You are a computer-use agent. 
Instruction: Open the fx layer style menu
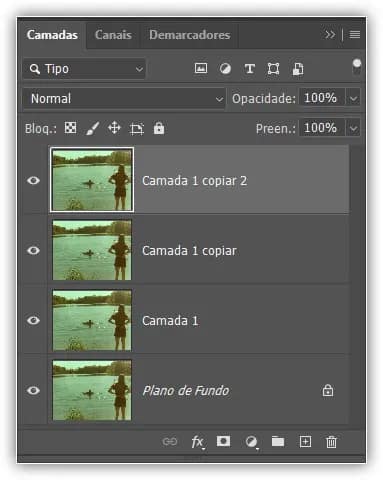click(x=198, y=442)
